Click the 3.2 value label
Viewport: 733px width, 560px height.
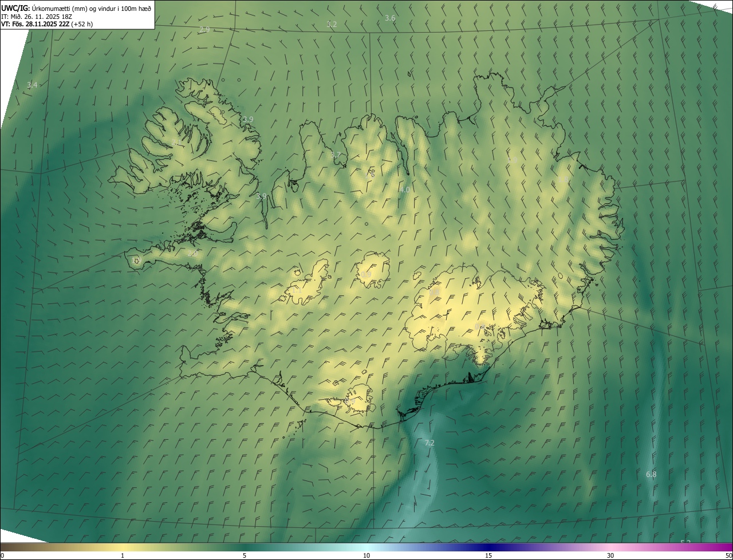332,24
